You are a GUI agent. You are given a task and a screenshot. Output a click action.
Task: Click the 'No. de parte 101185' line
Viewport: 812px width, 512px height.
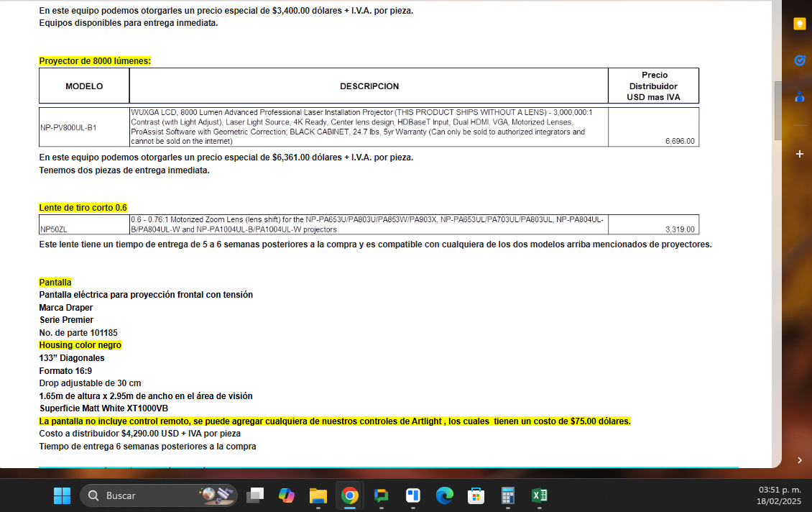(78, 333)
